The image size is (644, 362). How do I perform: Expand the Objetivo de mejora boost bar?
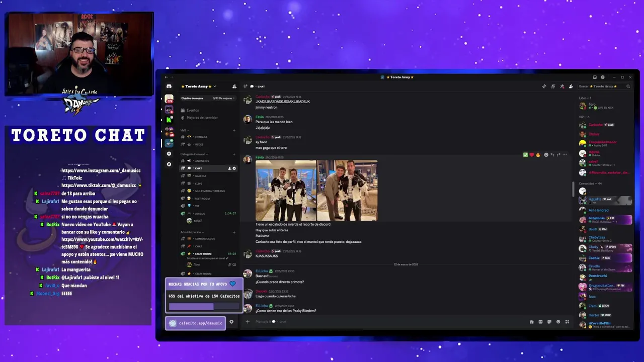tap(208, 99)
